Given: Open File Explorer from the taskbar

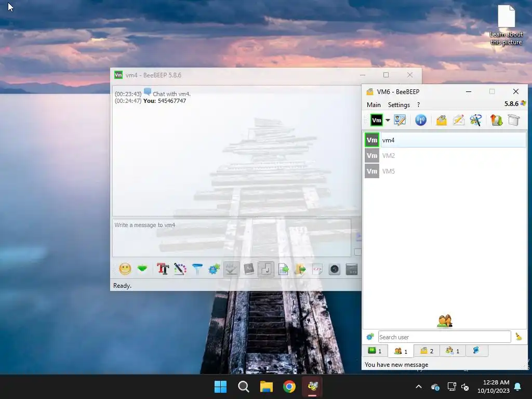Looking at the screenshot, I should click(267, 387).
